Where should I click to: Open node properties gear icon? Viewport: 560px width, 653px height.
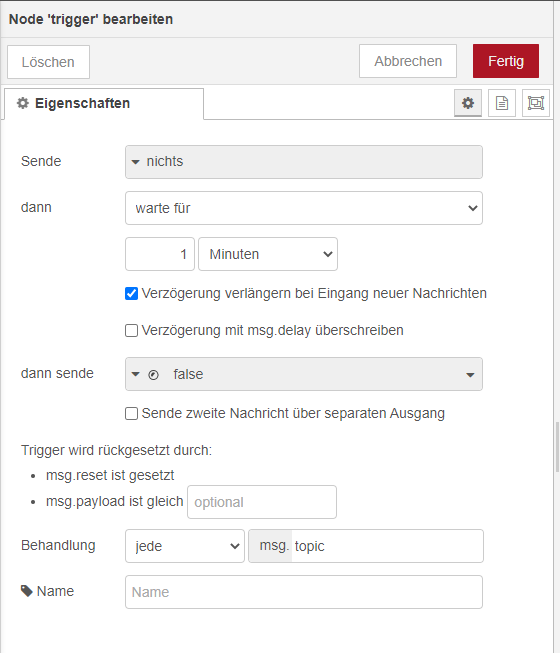[x=468, y=103]
